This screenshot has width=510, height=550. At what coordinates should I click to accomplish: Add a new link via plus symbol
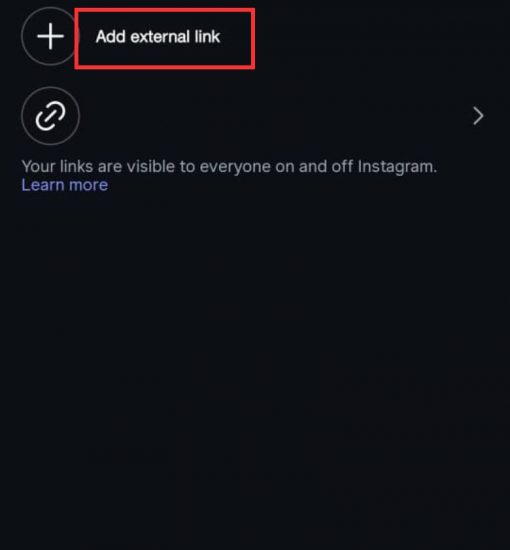(51, 36)
